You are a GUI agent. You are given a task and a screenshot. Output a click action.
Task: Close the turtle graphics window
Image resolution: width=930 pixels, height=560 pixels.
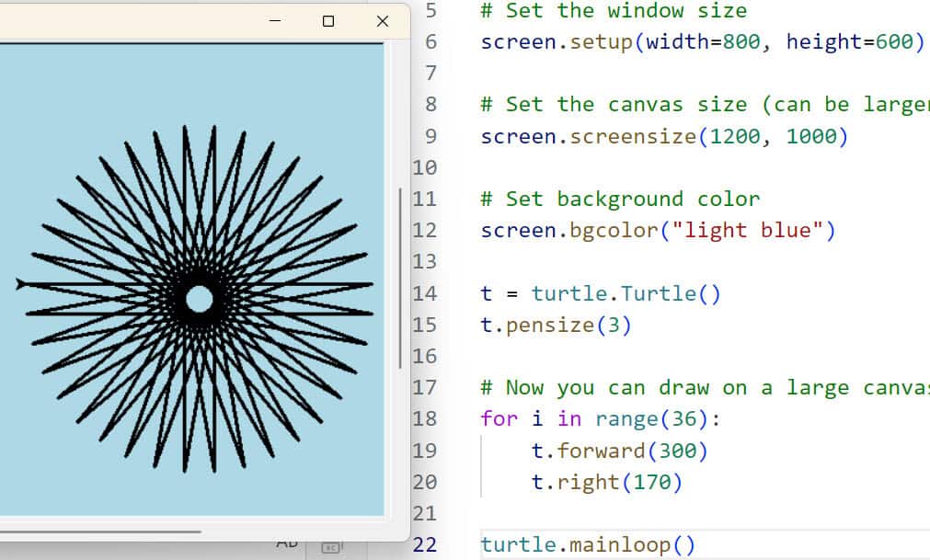pyautogui.click(x=383, y=21)
